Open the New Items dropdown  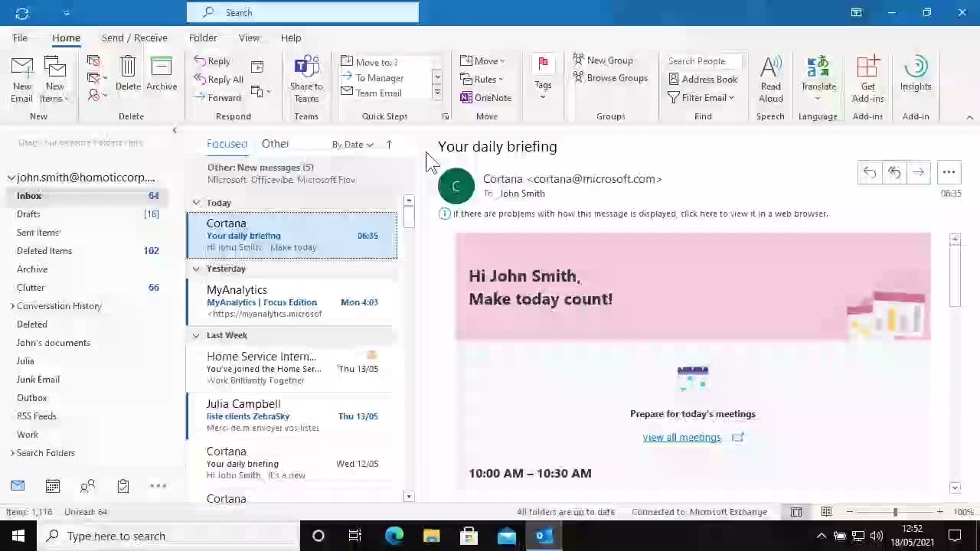(x=54, y=79)
